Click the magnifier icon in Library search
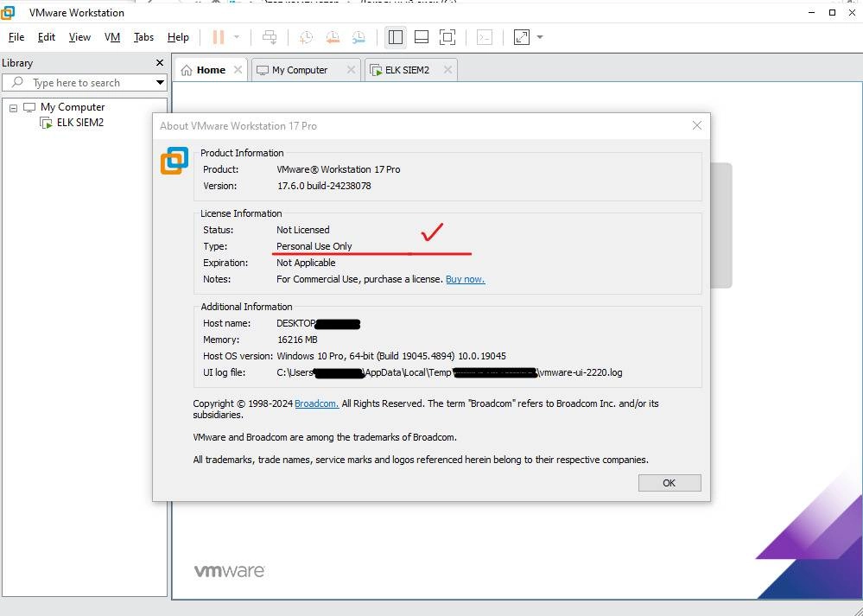 [17, 82]
